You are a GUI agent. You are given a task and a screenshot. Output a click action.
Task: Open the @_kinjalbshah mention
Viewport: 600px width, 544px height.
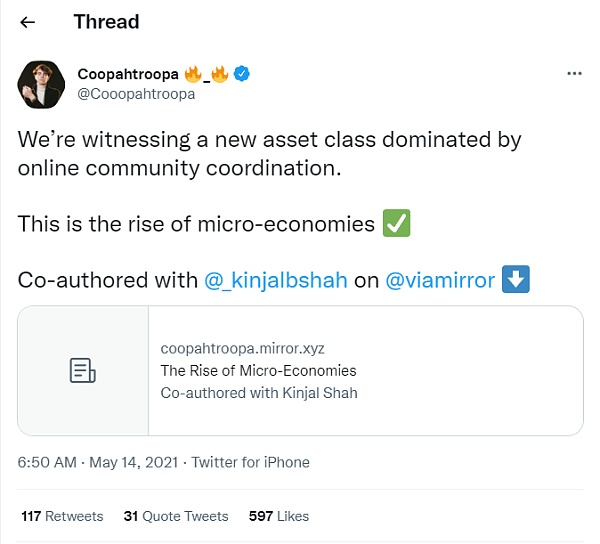(276, 280)
